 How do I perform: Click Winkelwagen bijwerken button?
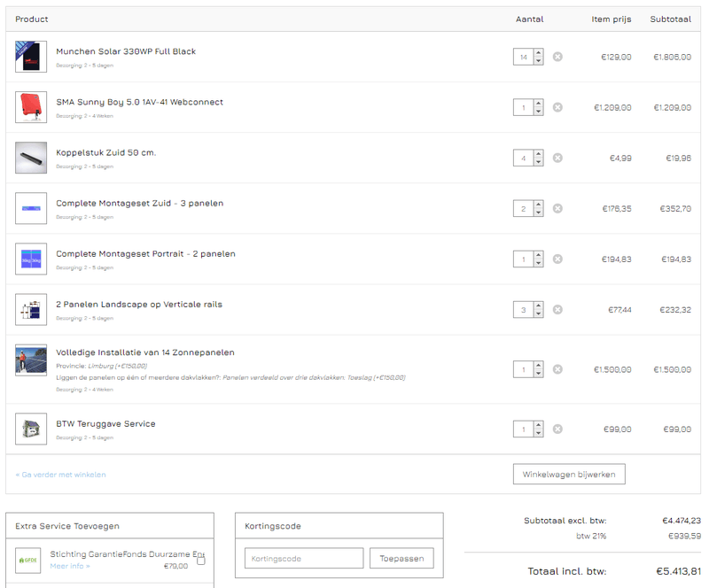[569, 474]
